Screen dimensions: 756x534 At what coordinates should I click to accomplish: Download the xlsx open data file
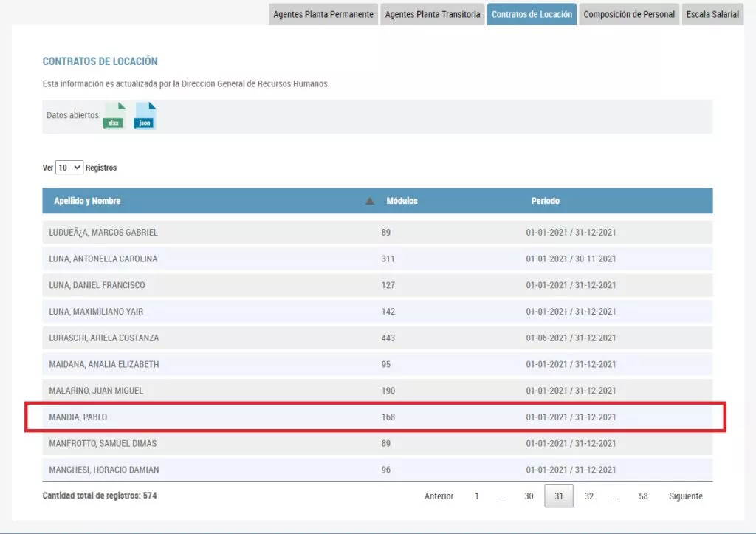point(114,117)
